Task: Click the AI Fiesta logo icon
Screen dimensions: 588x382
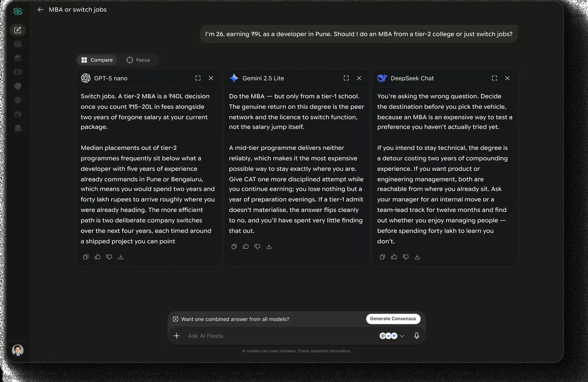Action: pyautogui.click(x=18, y=11)
